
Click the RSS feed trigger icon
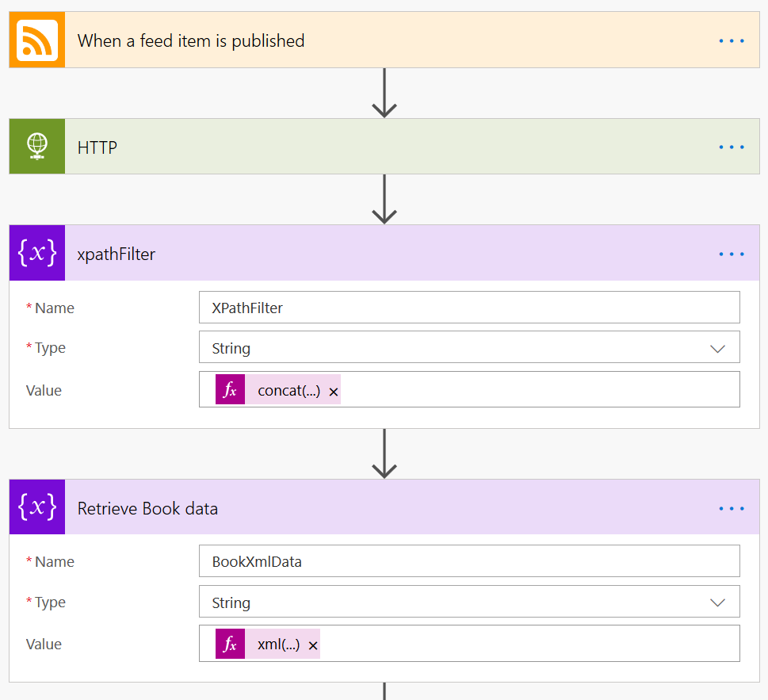[37, 40]
